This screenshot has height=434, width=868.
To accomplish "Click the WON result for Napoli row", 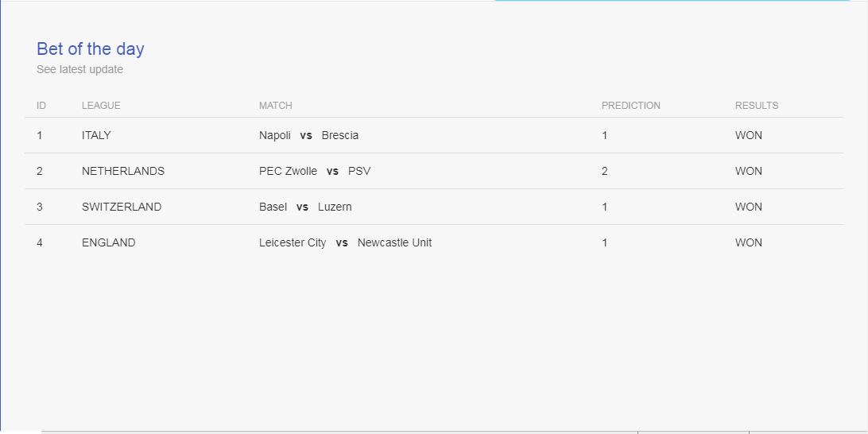I will click(x=749, y=135).
